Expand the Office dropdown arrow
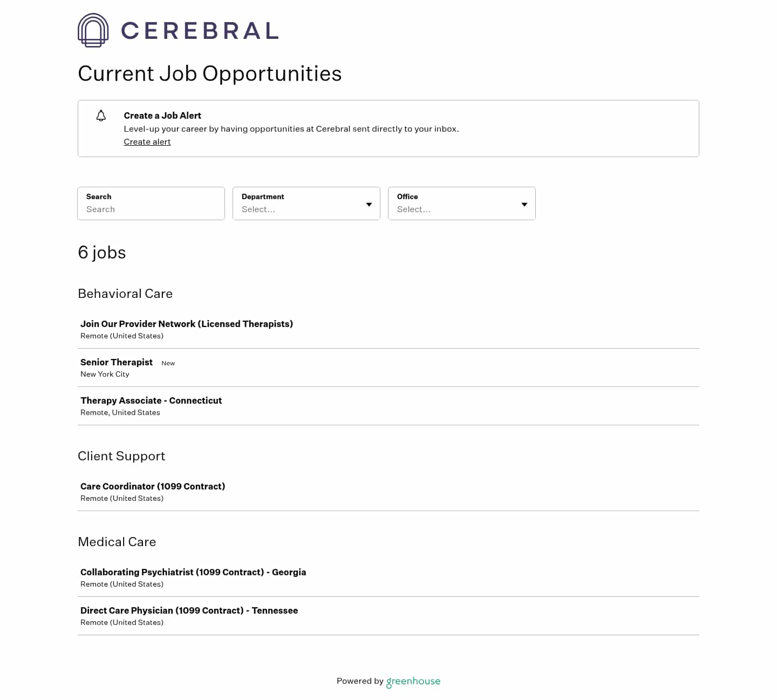Viewport: 777px width, 700px height. 524,205
